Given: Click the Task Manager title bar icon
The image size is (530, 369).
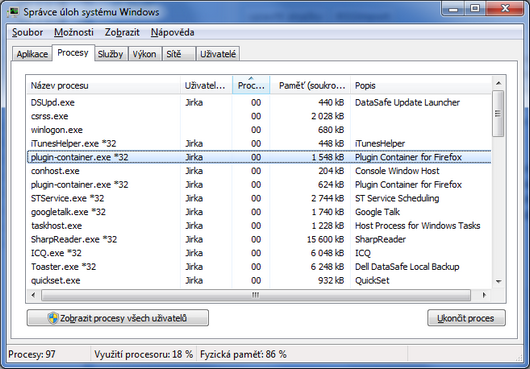Looking at the screenshot, I should (14, 12).
